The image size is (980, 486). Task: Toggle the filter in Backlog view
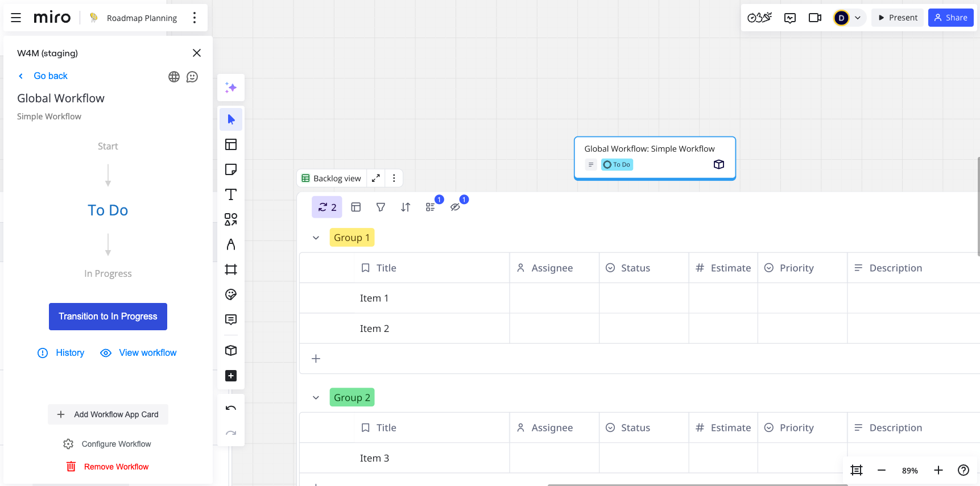(x=381, y=207)
